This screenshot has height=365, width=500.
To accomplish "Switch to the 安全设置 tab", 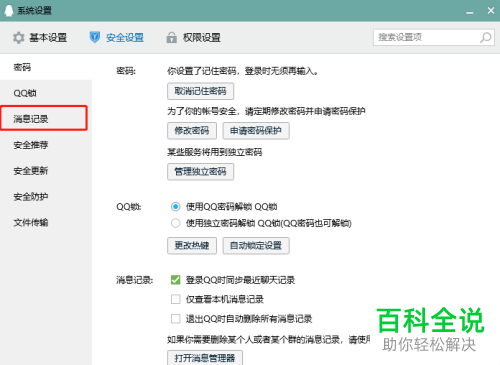I will click(117, 38).
